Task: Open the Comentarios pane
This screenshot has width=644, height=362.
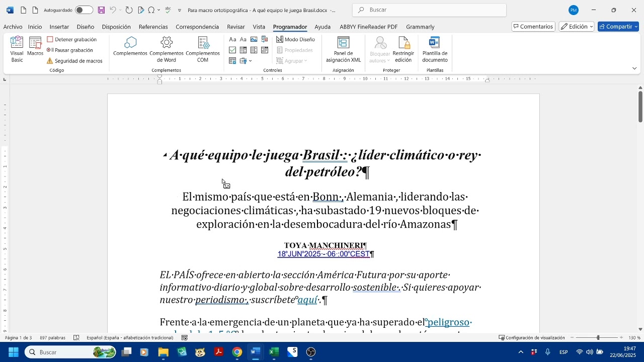Action: coord(533,27)
